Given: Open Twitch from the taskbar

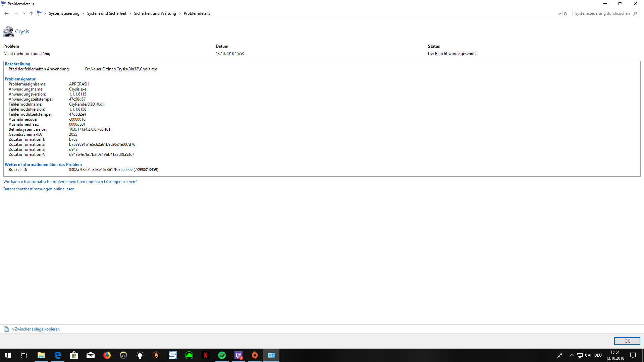Looking at the screenshot, I should point(238,355).
